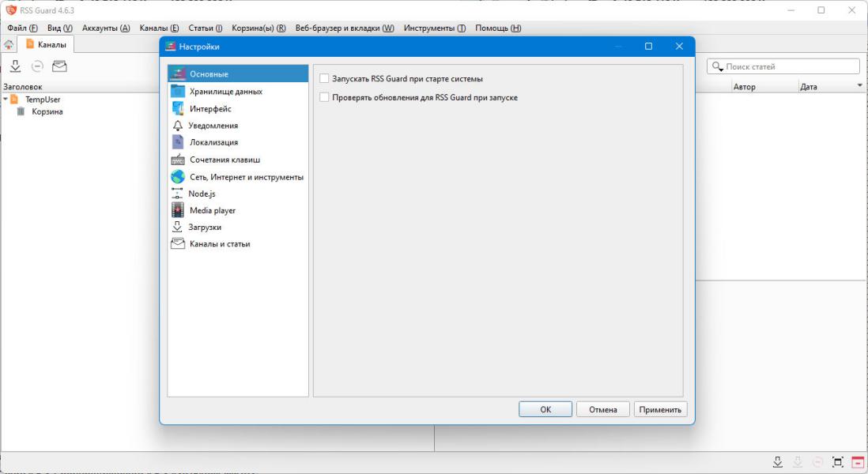Collapse the TempUser tree node
Image resolution: width=868 pixels, height=474 pixels.
pos(6,99)
